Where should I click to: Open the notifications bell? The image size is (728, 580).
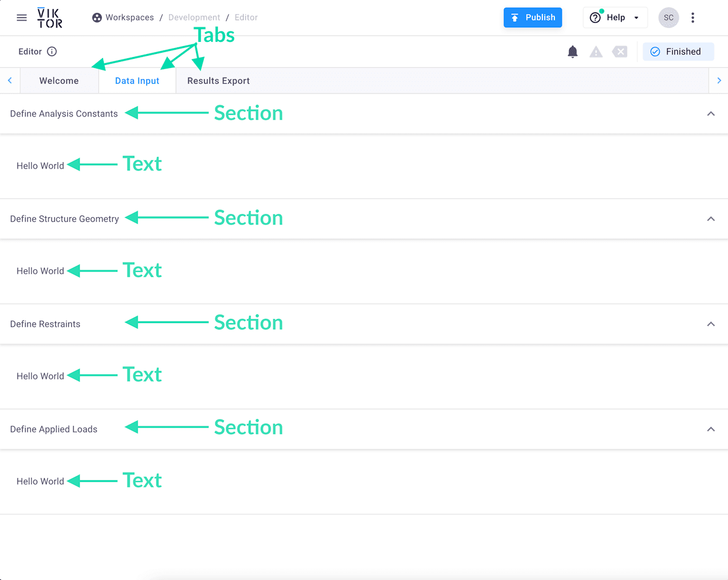pyautogui.click(x=572, y=52)
